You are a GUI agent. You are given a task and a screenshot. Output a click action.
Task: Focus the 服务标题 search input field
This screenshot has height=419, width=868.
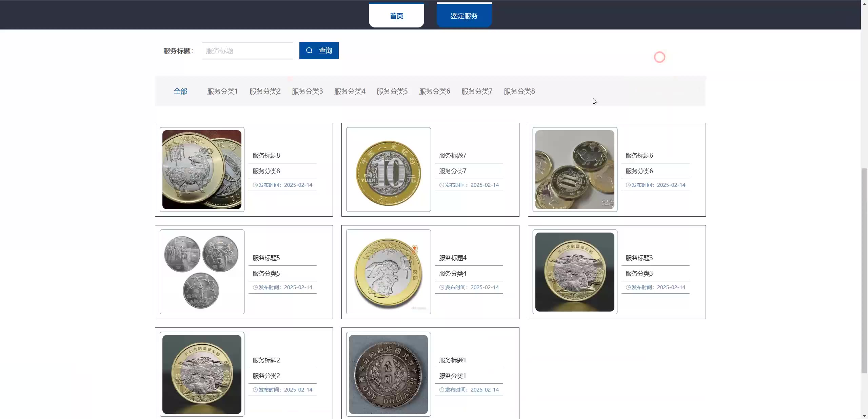(247, 51)
